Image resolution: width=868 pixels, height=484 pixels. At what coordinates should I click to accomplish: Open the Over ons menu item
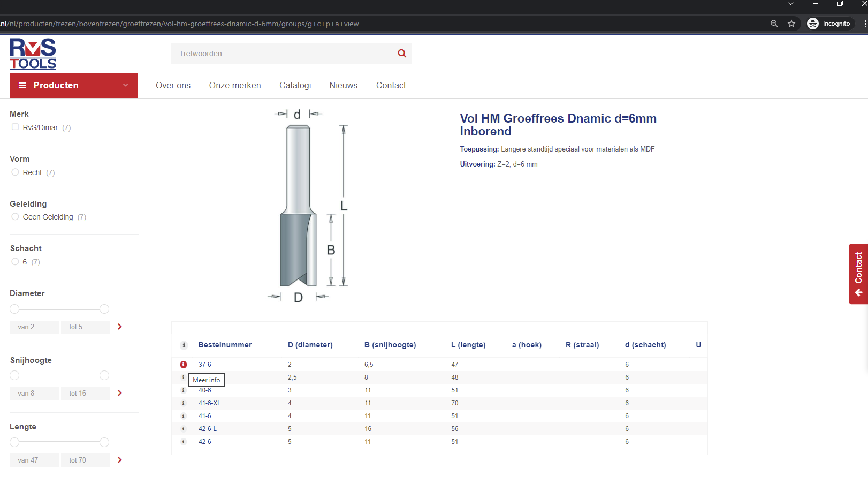click(x=173, y=85)
